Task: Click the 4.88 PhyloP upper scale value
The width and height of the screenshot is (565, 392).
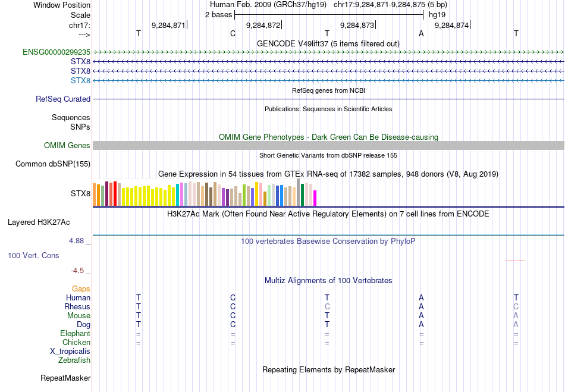Action: point(76,241)
